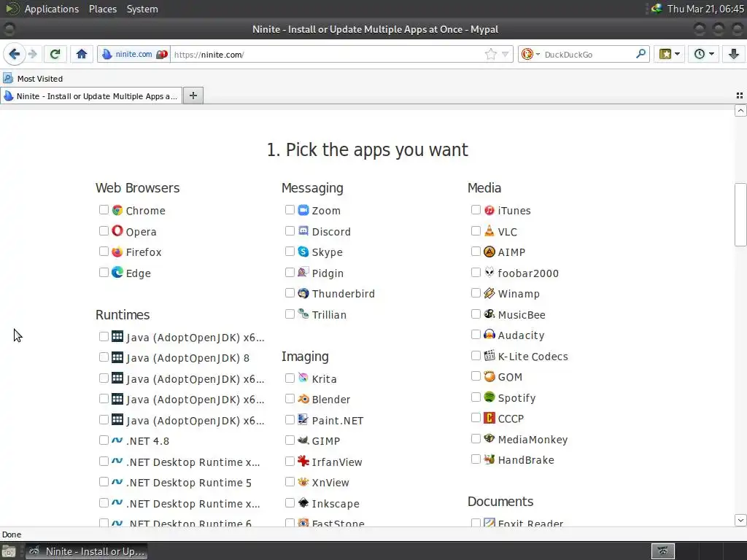Click the GIMP app icon
The image size is (747, 560).
303,440
